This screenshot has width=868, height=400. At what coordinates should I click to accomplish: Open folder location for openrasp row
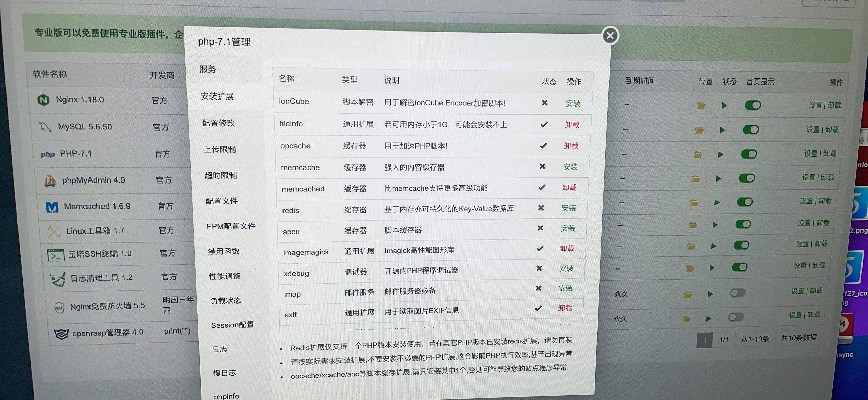coord(686,319)
